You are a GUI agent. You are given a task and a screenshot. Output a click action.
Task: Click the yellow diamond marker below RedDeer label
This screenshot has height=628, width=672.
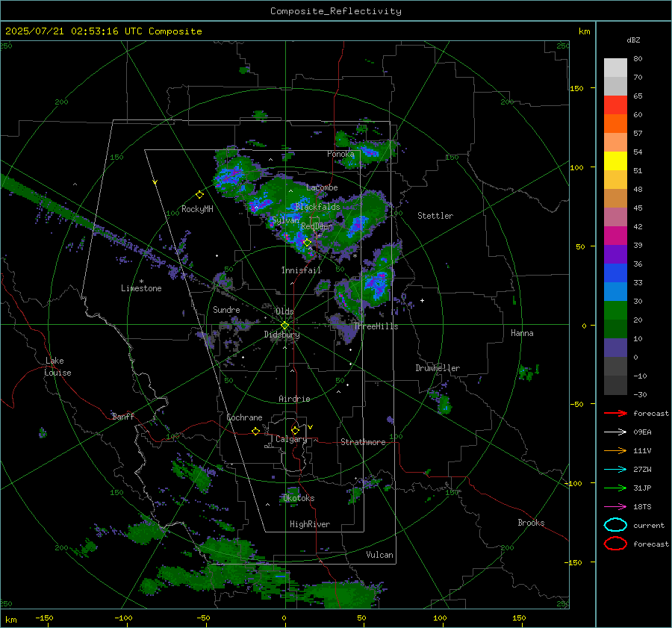click(x=307, y=243)
